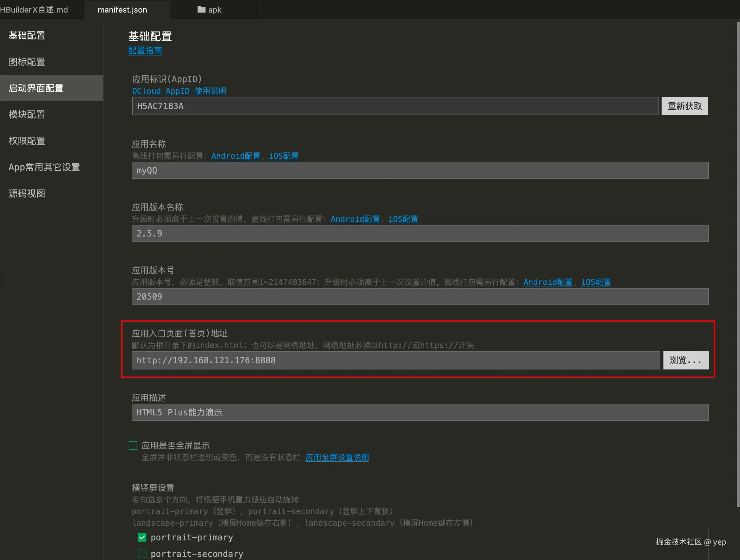Click the entry page URL input field
740x560 pixels.
396,360
